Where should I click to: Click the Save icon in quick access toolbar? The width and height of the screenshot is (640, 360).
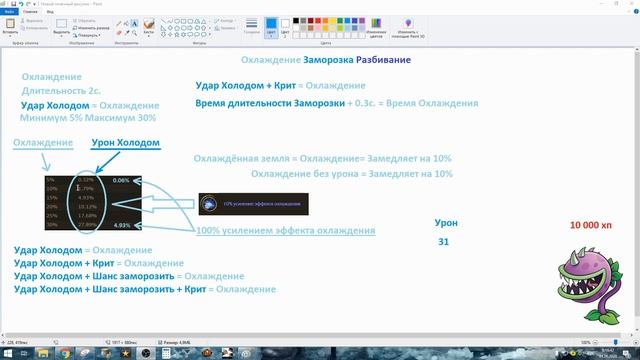coord(13,4)
